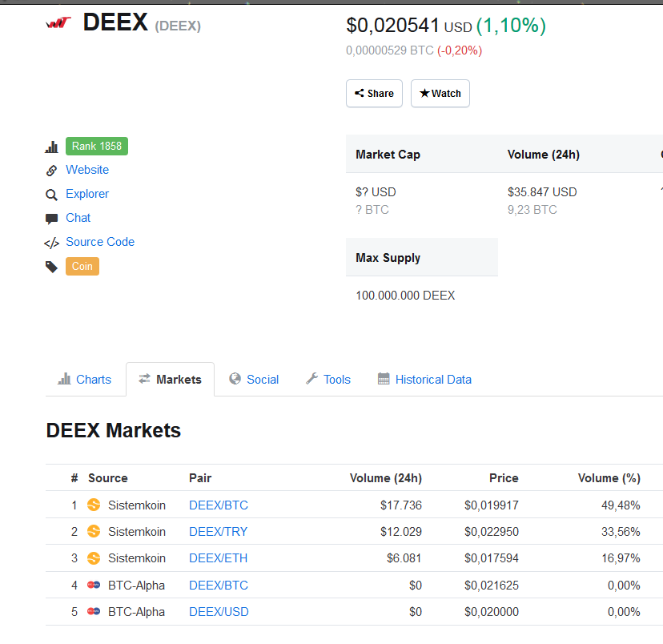
Task: Open the Charts tab
Action: click(x=85, y=380)
